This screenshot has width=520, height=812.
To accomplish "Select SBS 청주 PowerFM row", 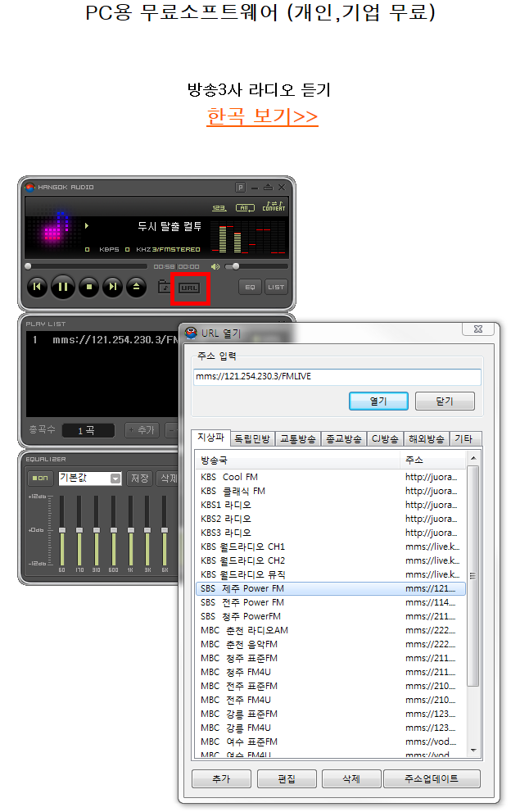I will click(x=331, y=617).
